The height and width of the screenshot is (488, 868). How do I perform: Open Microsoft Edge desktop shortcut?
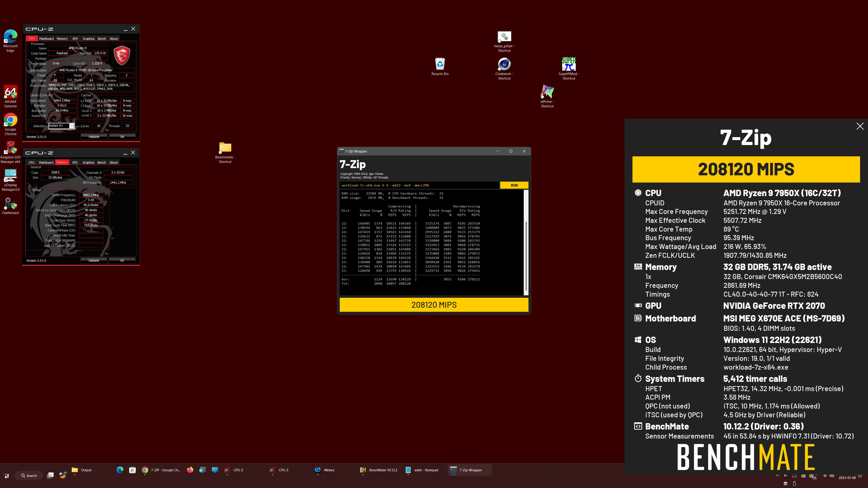10,41
